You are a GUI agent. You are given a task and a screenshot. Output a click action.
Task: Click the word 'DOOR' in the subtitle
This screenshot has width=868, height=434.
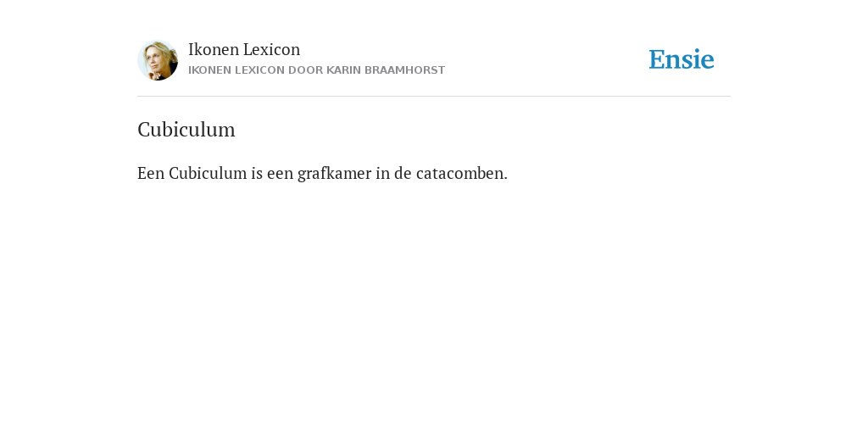305,70
